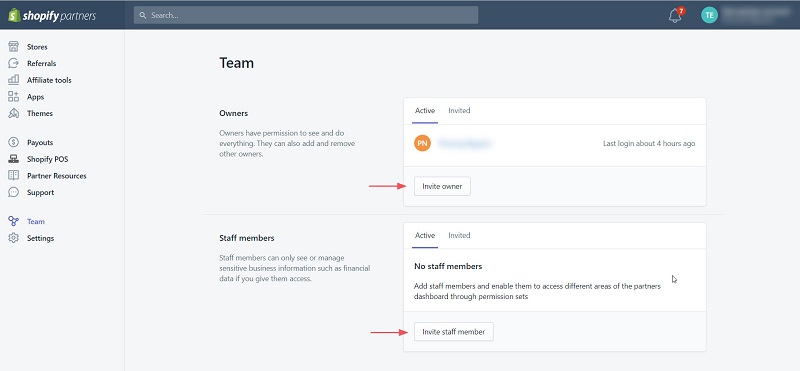Click the TE account avatar

(709, 15)
